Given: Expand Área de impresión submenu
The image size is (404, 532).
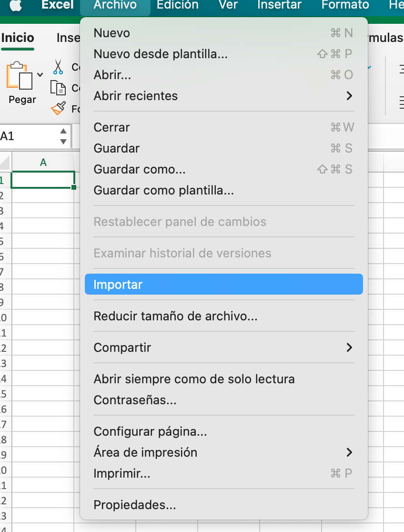Looking at the screenshot, I should click(x=224, y=452).
